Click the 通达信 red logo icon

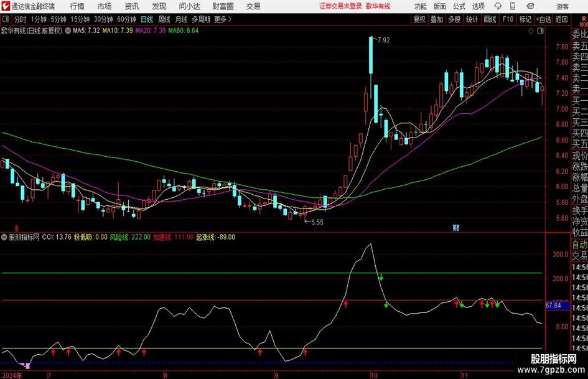coord(6,6)
